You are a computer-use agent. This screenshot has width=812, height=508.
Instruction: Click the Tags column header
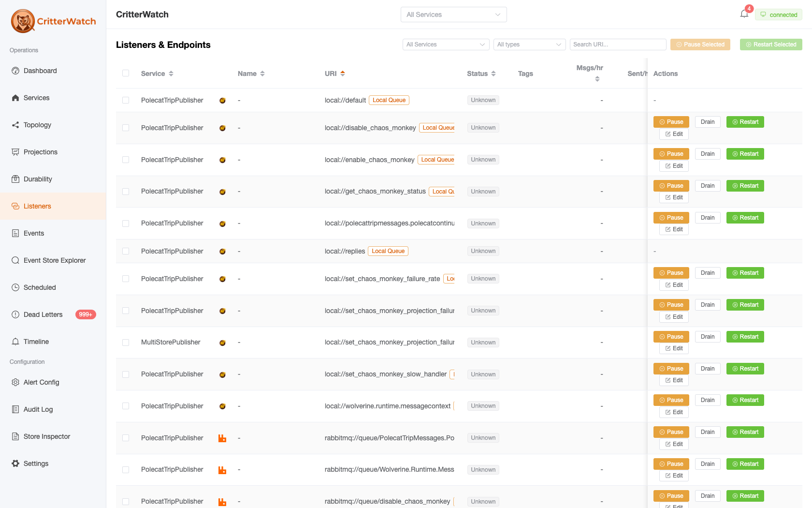(525, 74)
